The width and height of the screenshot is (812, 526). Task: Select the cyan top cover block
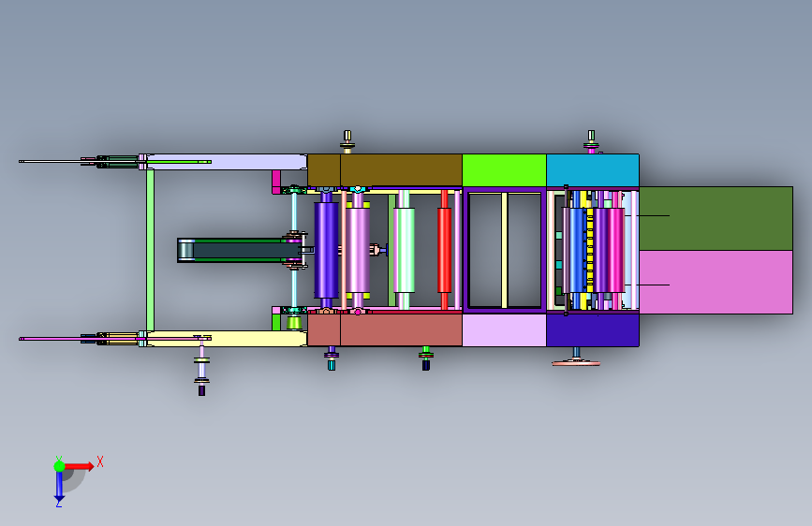593,170
